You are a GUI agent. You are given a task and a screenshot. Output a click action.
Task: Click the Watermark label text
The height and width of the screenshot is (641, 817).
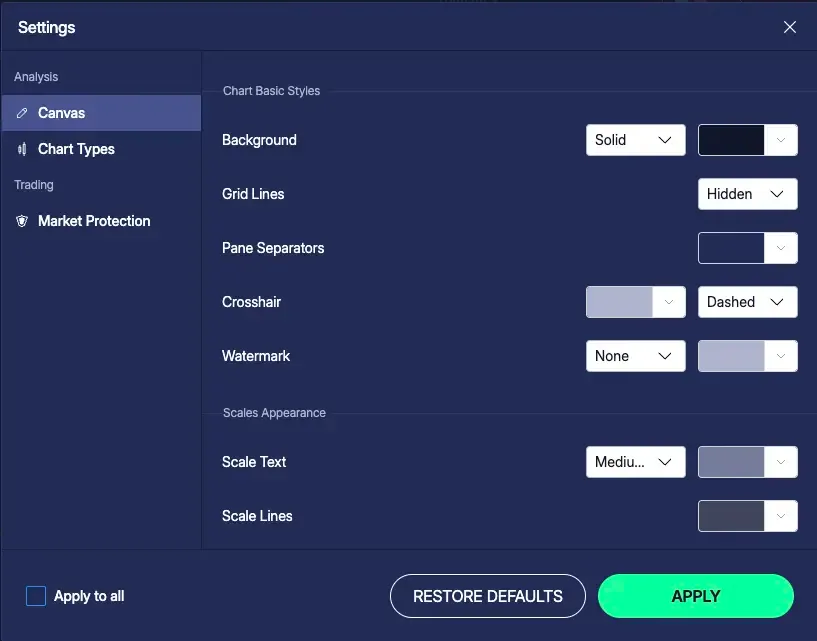point(256,356)
